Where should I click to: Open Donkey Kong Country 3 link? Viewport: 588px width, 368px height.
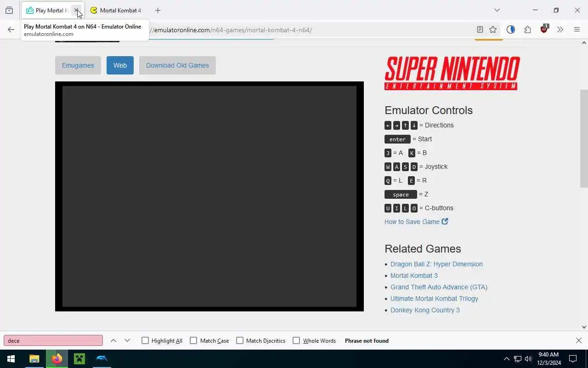[425, 310]
